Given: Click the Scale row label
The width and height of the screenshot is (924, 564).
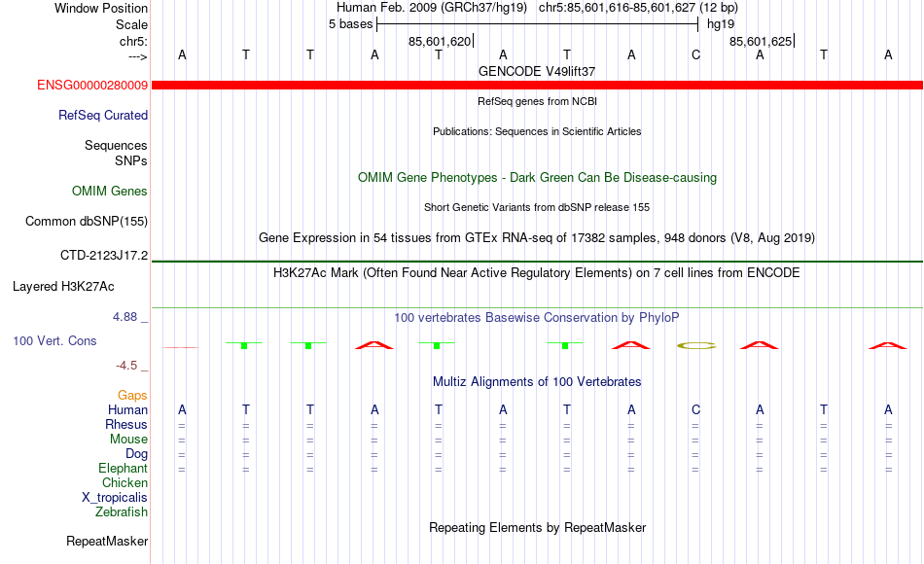Looking at the screenshot, I should point(132,24).
